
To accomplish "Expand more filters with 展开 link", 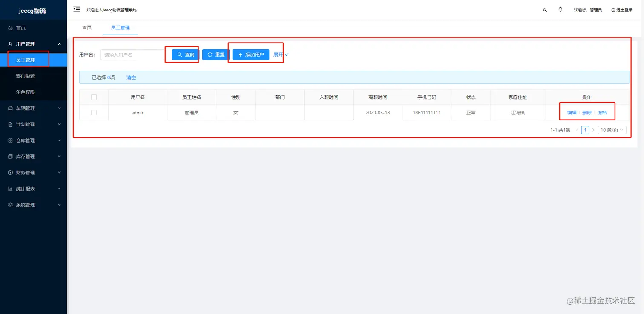I will 281,54.
